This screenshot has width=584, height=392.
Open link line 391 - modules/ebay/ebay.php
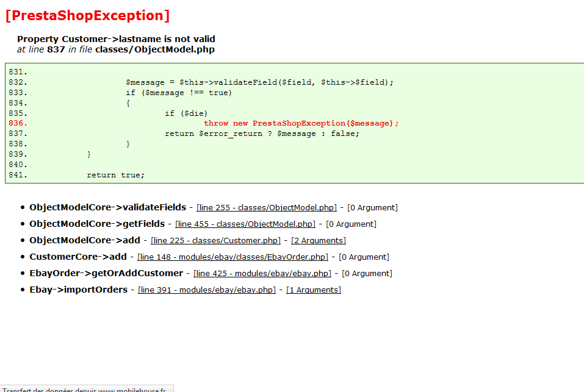(x=207, y=290)
